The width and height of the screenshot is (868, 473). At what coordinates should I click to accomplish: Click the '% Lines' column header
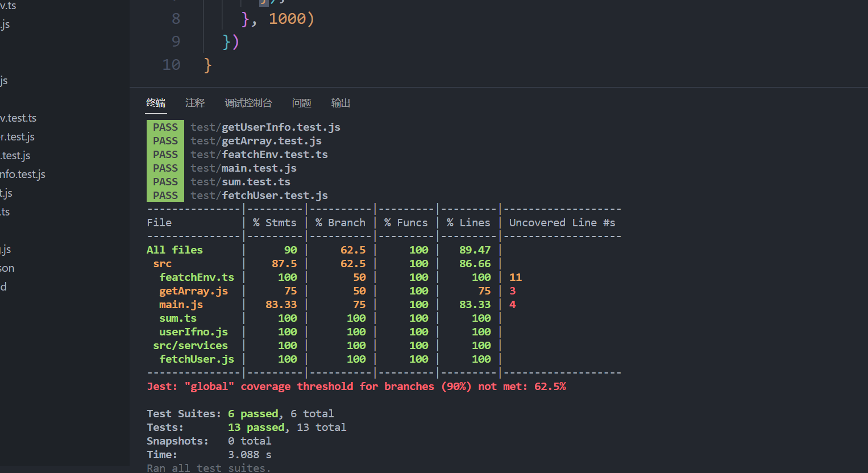tap(468, 223)
